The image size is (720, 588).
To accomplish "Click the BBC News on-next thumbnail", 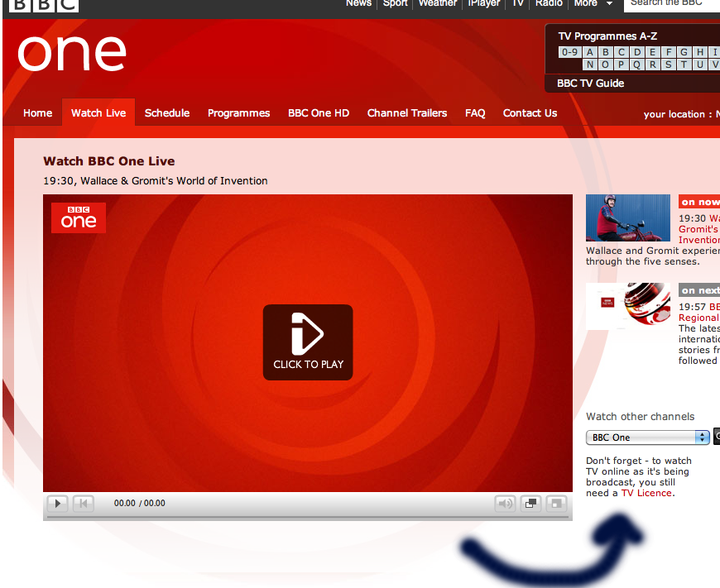I will (x=627, y=306).
